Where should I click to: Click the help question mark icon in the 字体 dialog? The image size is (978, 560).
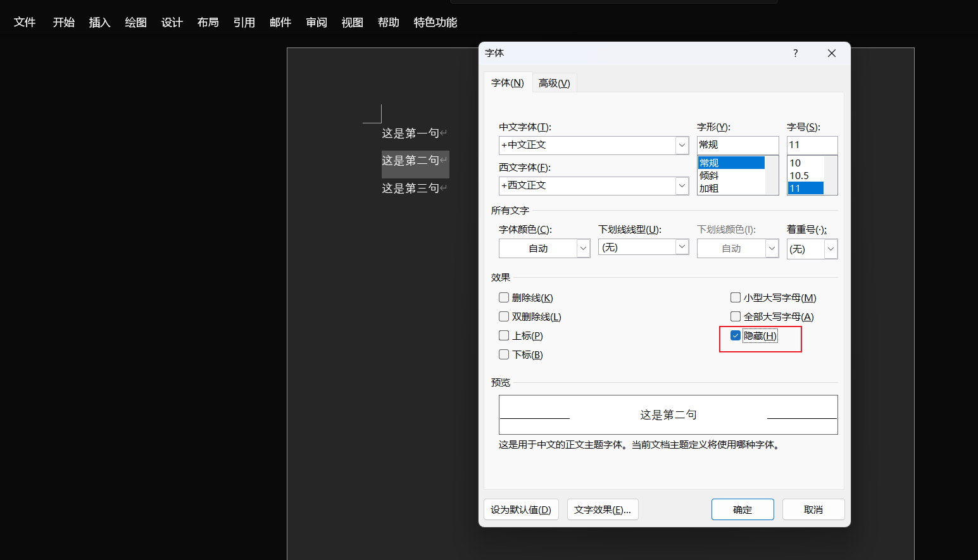coord(795,53)
